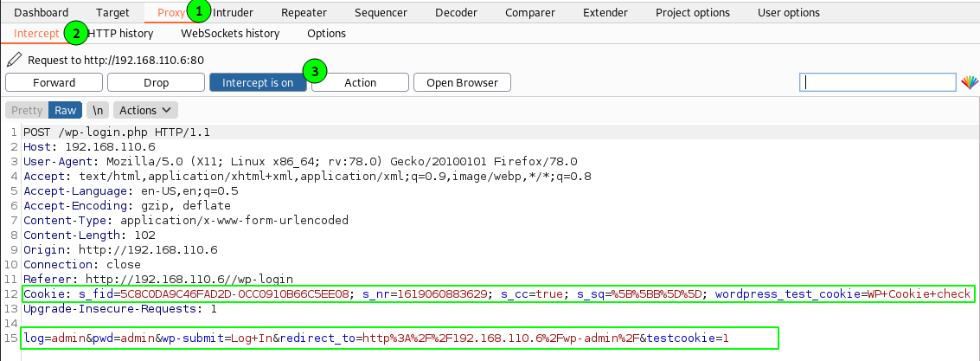The width and height of the screenshot is (980, 361).
Task: Open the Intruder tab
Action: 234,12
